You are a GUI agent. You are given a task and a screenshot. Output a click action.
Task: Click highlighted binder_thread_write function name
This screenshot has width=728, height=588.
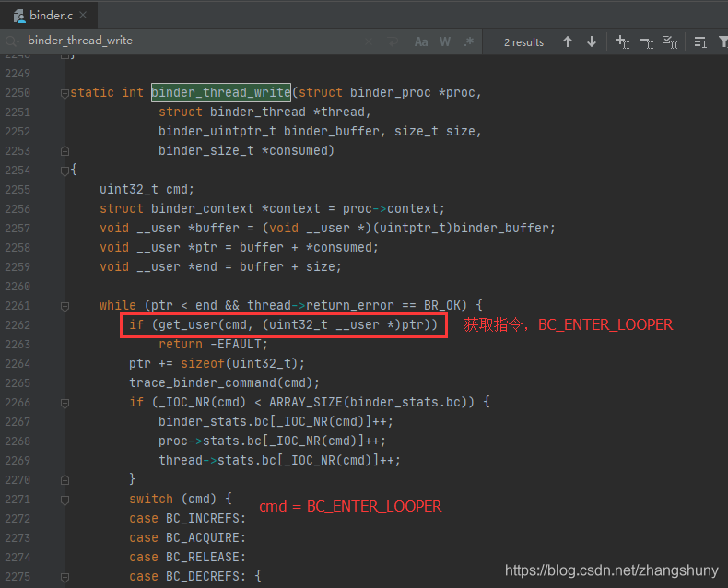pyautogui.click(x=221, y=92)
